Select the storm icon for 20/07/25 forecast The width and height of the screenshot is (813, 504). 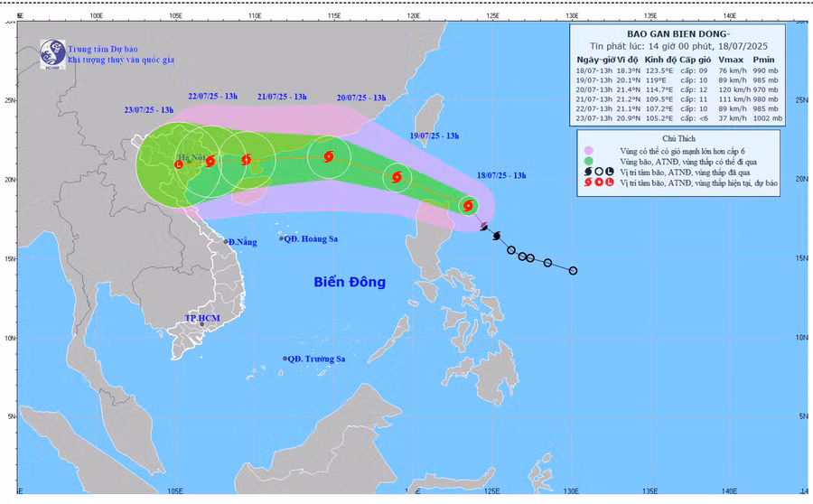(x=328, y=157)
